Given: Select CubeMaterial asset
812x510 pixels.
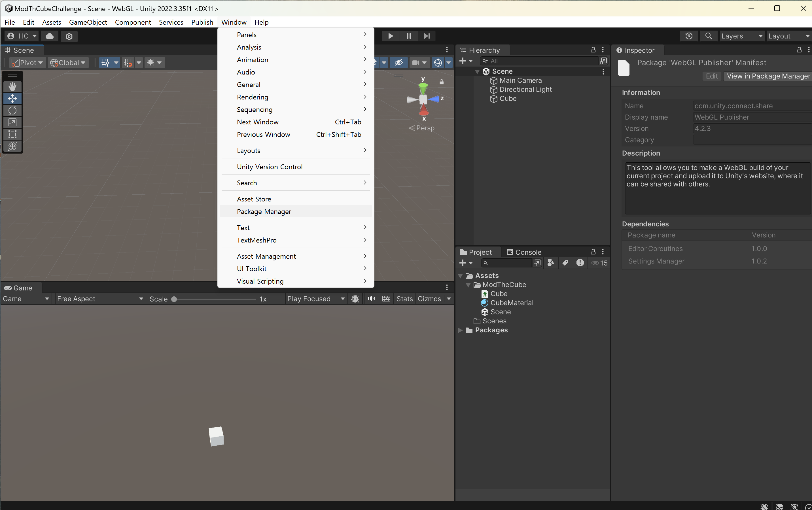Looking at the screenshot, I should click(512, 303).
